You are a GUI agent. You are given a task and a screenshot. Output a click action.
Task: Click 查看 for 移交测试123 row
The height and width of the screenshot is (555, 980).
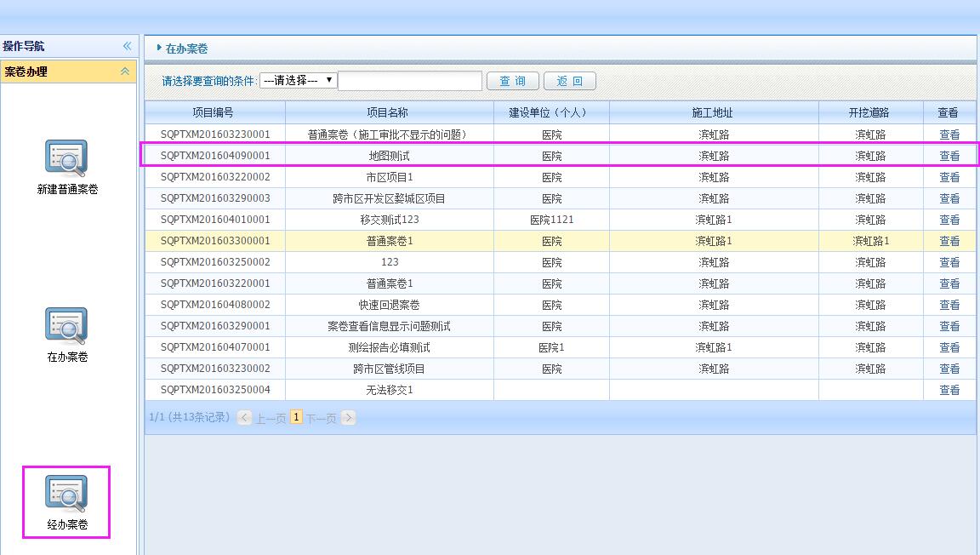949,220
